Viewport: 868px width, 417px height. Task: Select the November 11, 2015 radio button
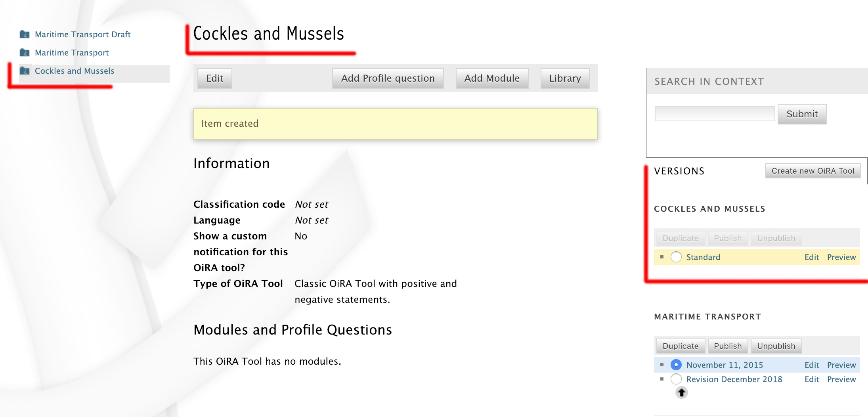675,364
